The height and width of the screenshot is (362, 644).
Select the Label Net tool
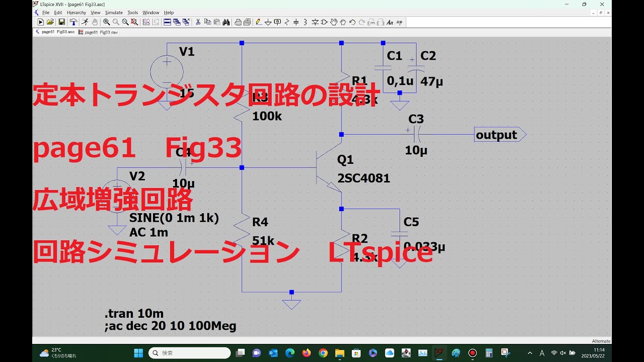point(277,22)
